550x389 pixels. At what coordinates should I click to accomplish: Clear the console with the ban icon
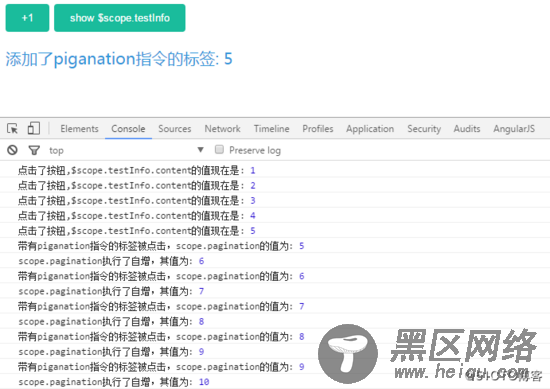[x=12, y=150]
